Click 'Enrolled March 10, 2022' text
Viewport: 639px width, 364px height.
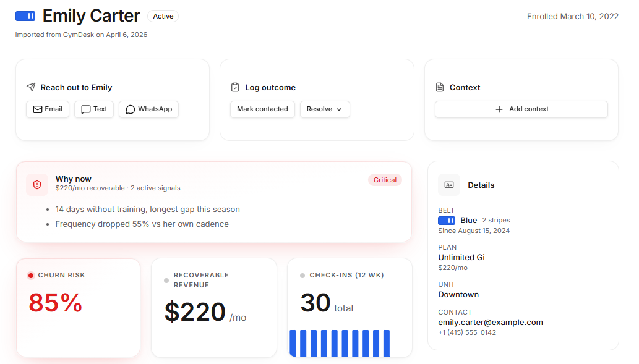click(573, 16)
